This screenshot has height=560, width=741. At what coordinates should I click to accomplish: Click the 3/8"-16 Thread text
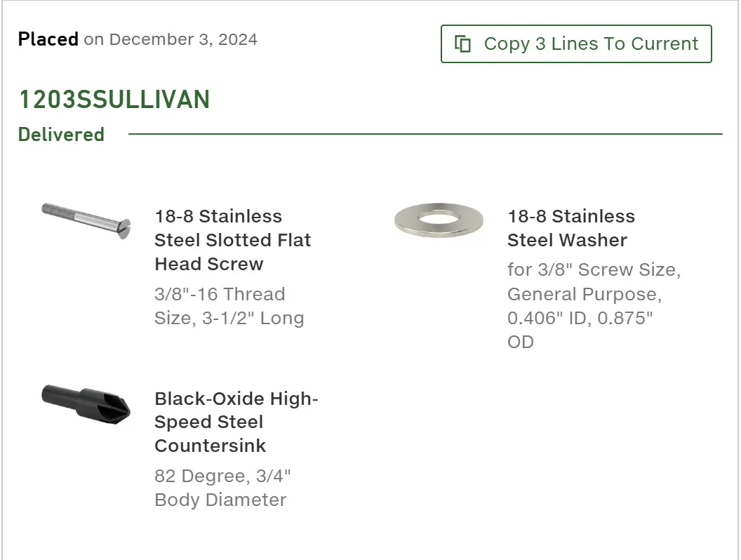220,294
